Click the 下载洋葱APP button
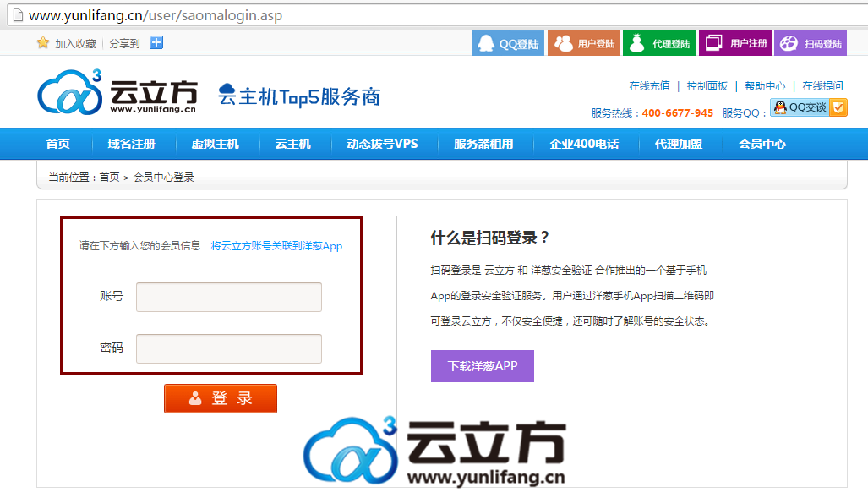Viewport: 868px width, 498px height. pyautogui.click(x=482, y=366)
